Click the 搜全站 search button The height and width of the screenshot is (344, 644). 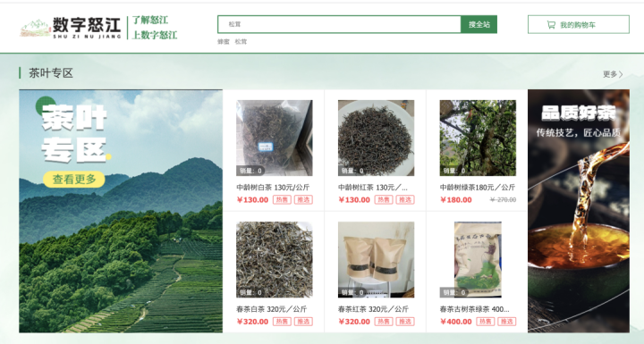point(479,24)
